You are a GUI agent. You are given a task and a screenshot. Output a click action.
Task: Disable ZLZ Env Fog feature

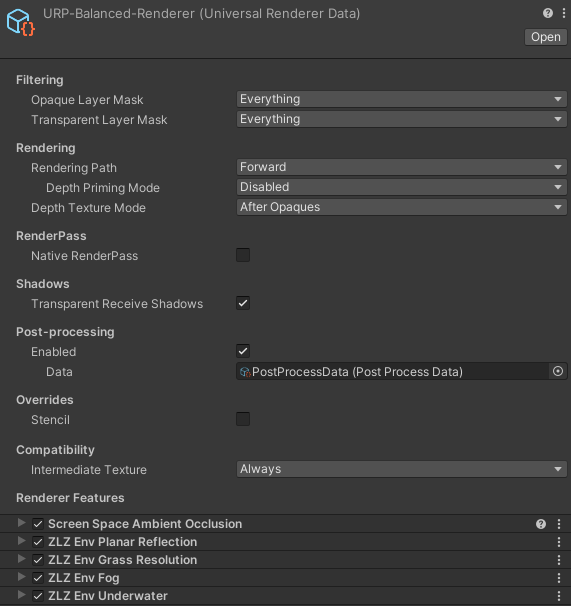click(38, 578)
